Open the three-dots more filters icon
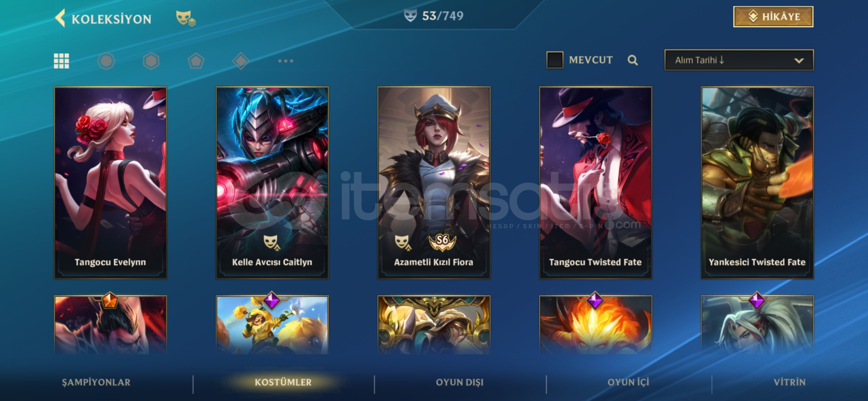Image resolution: width=868 pixels, height=401 pixels. click(286, 61)
